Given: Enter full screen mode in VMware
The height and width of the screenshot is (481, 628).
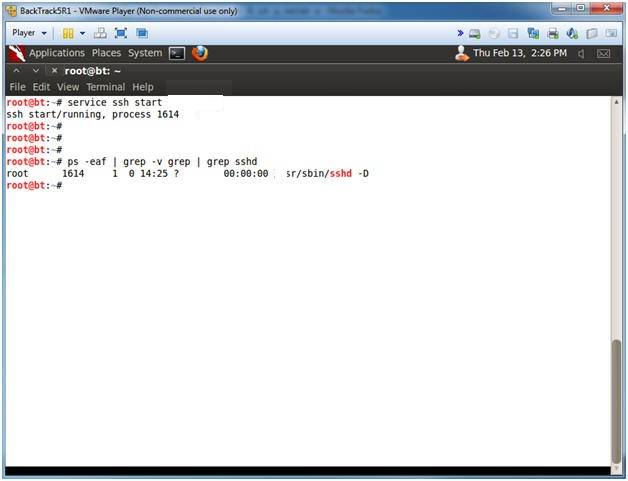Looking at the screenshot, I should tap(121, 33).
